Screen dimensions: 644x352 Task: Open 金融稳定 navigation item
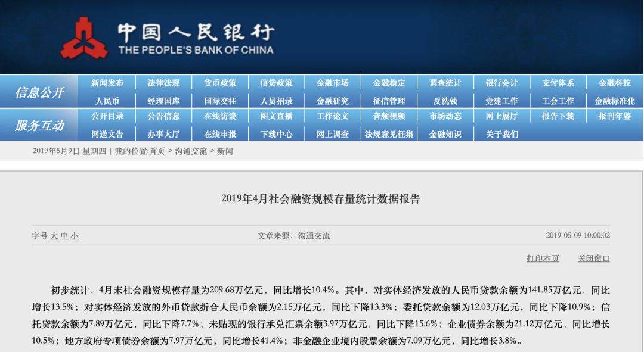click(x=389, y=83)
